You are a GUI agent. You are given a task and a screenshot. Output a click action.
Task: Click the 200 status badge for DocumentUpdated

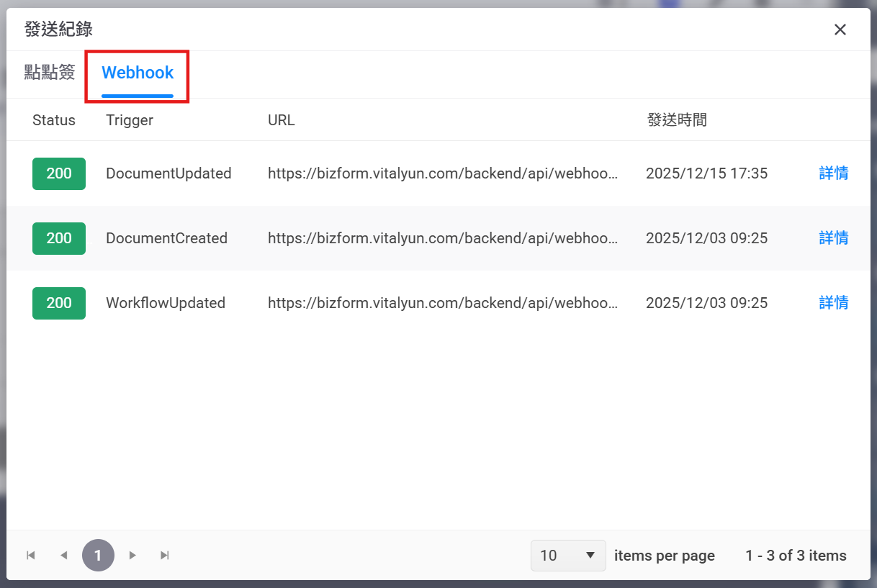59,173
